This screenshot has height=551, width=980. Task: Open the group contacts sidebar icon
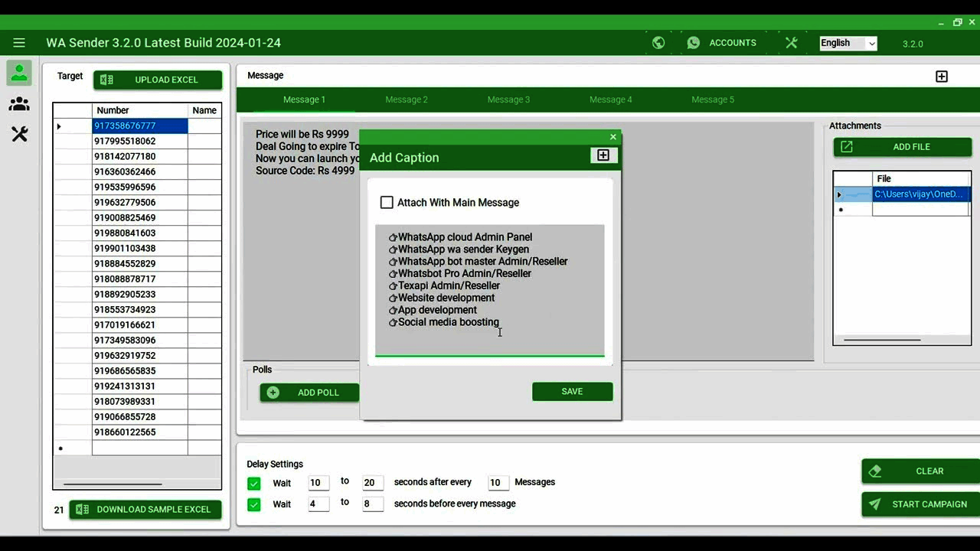18,104
